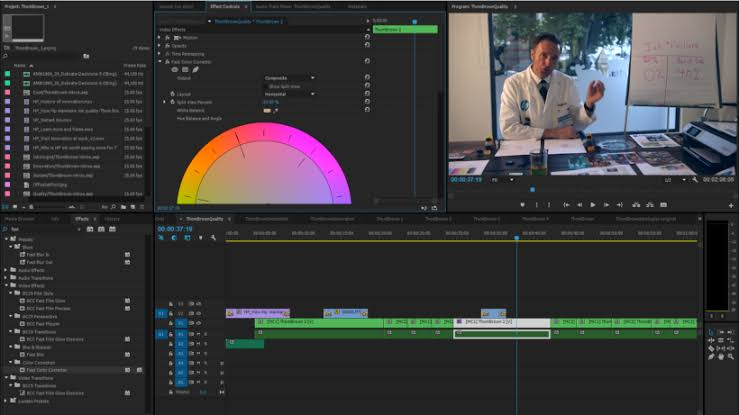
Task: Click the Lift button in Program monitor
Action: pos(636,205)
